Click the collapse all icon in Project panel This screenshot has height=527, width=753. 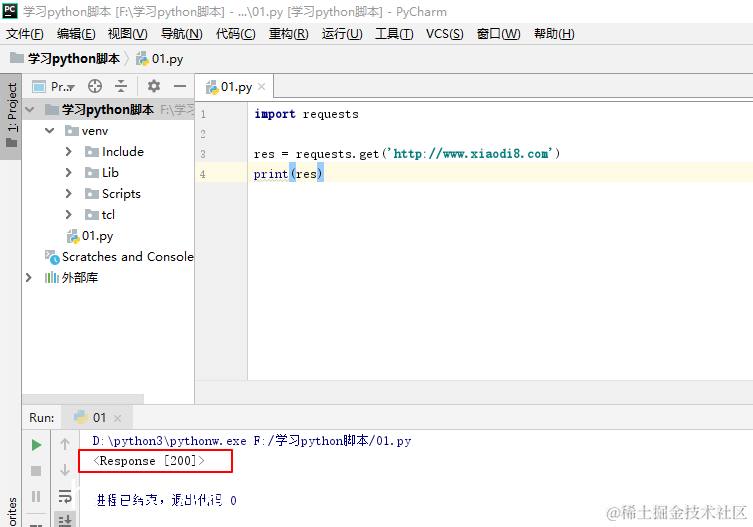pyautogui.click(x=121, y=86)
